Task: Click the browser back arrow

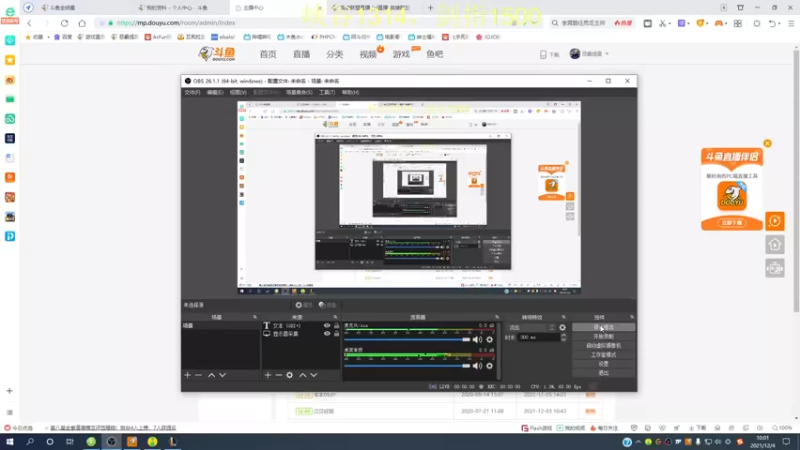Action: [x=30, y=23]
